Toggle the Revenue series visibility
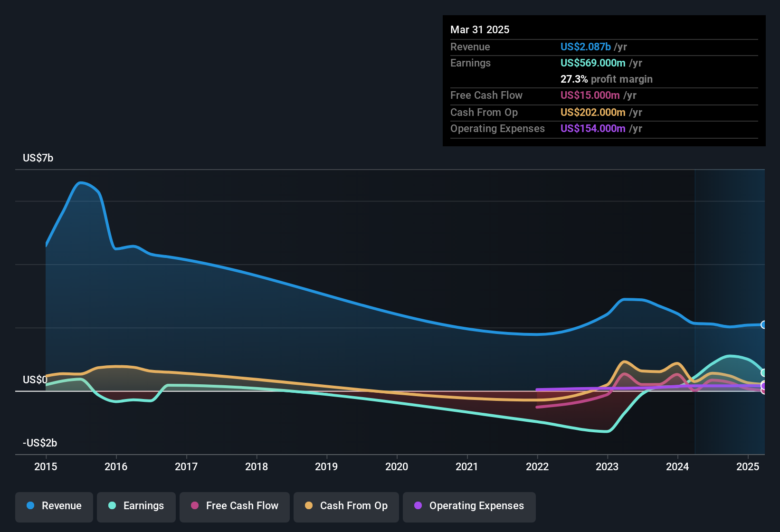 (54, 506)
